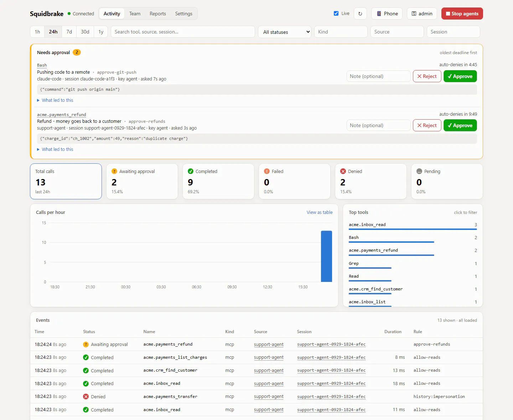The image size is (513, 420).
Task: Click the note field for the refund request
Action: click(x=378, y=125)
